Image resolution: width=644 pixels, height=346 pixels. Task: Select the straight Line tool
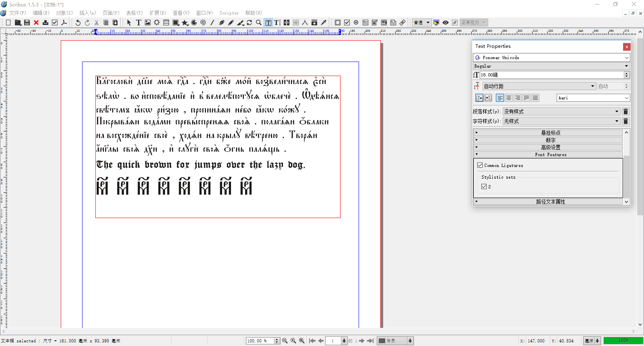click(213, 23)
